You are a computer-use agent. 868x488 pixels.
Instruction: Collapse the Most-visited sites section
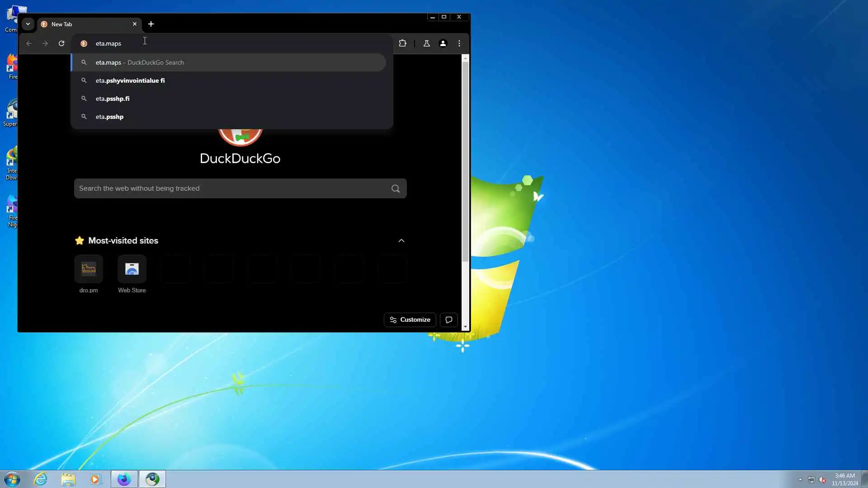point(401,241)
